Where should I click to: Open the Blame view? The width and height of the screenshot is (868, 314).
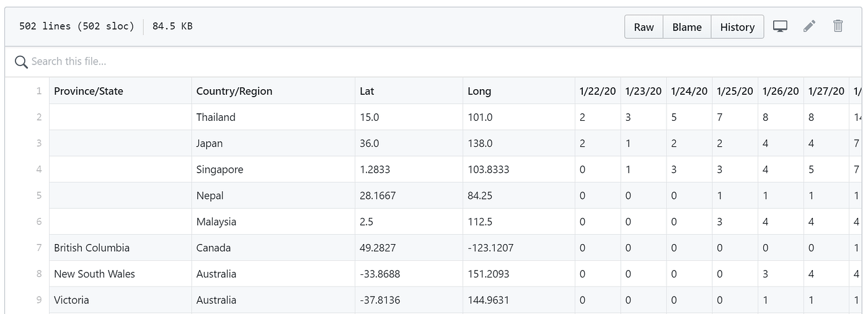[687, 27]
